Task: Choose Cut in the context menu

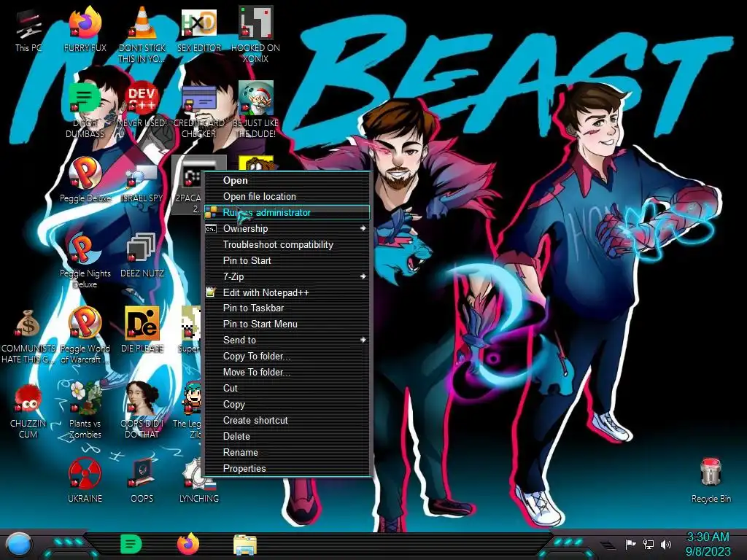Action: (287, 388)
